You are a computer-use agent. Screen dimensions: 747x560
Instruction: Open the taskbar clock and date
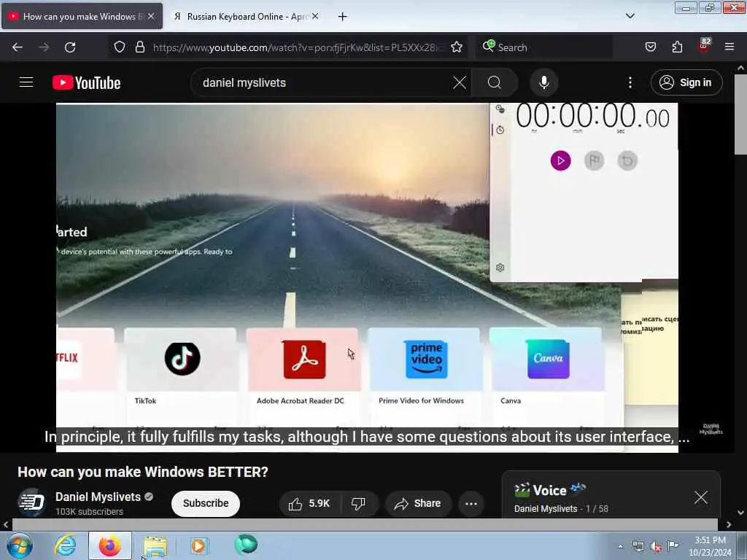tap(710, 546)
